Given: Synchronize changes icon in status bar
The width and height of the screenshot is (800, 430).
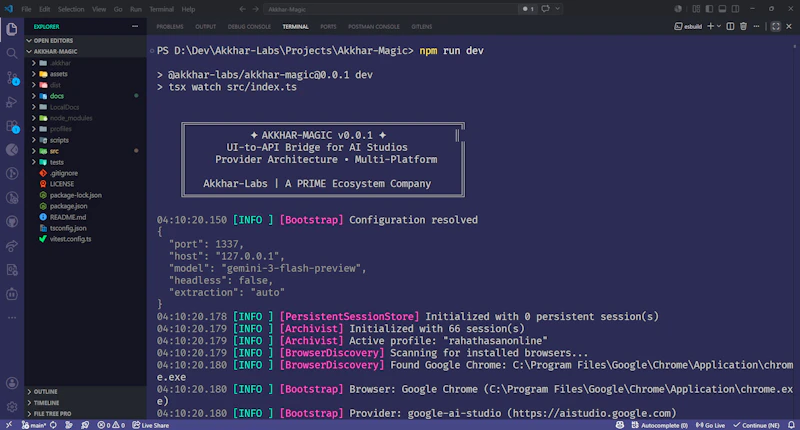Looking at the screenshot, I should click(x=53, y=425).
